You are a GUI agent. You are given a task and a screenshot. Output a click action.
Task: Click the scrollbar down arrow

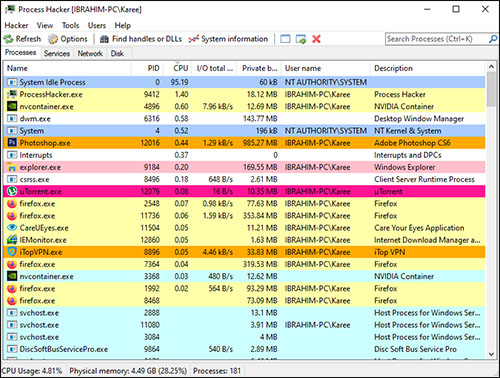(491, 354)
